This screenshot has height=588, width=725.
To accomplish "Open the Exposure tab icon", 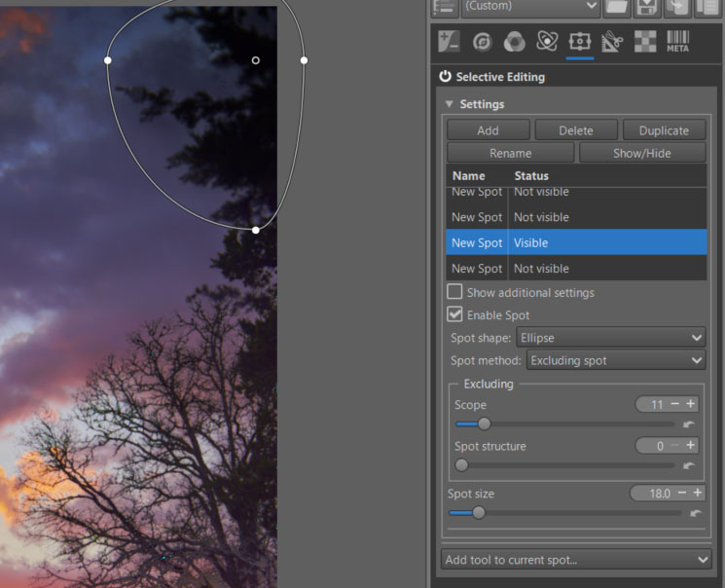I will click(x=450, y=41).
